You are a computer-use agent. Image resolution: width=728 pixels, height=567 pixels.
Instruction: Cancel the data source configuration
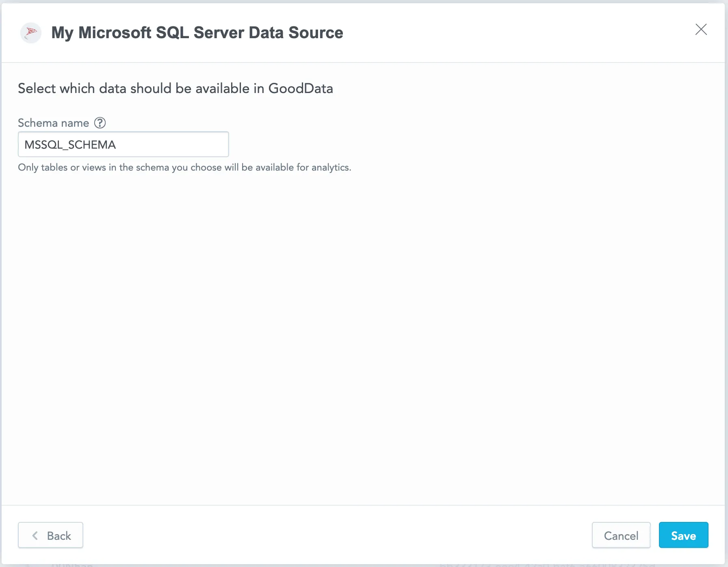[x=621, y=535]
